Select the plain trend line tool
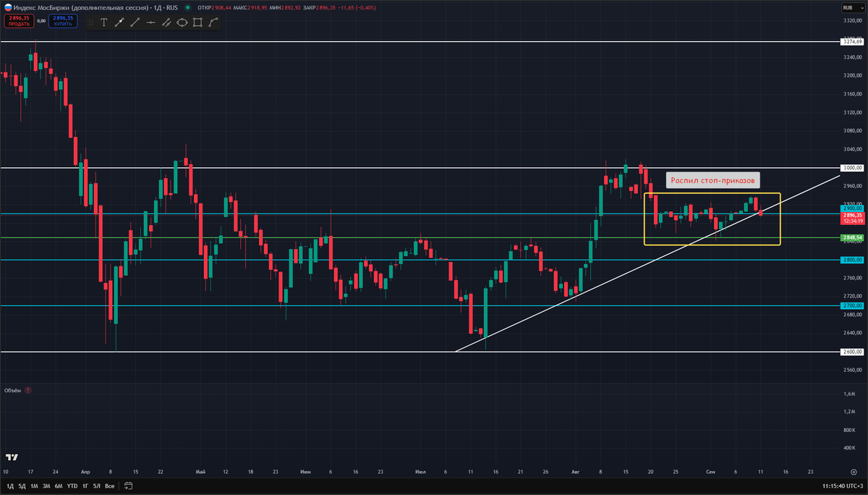 (x=135, y=22)
